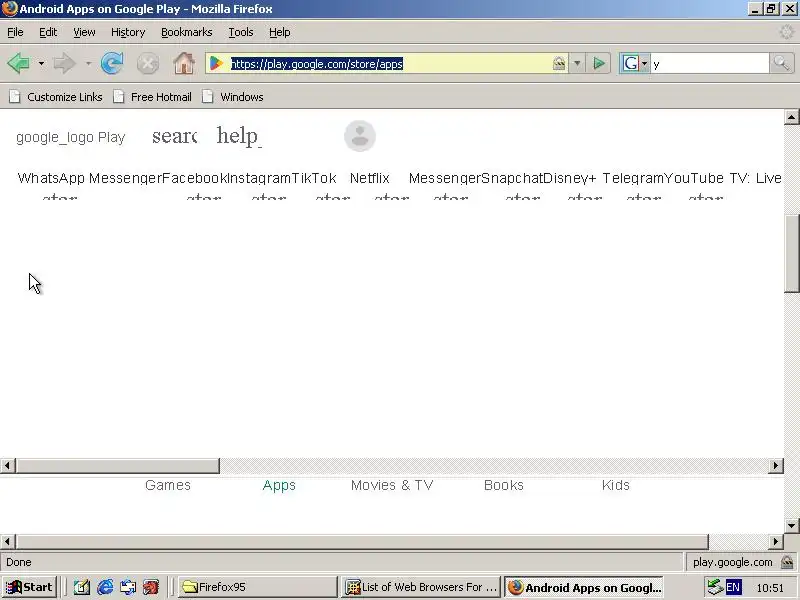
Task: Click the Windows Start button
Action: (29, 587)
